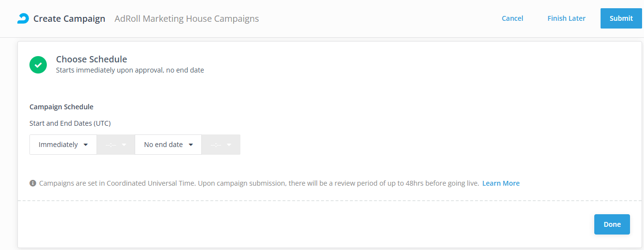Submit the campaign

click(621, 18)
